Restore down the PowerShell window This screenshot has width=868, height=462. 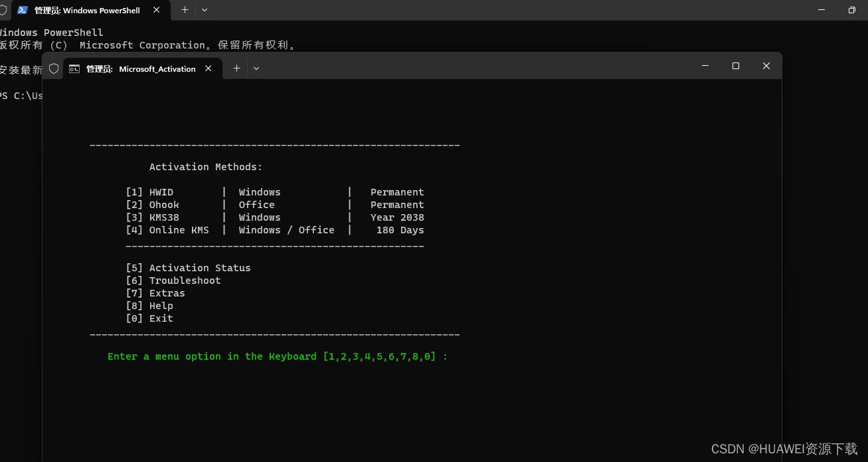pos(852,10)
